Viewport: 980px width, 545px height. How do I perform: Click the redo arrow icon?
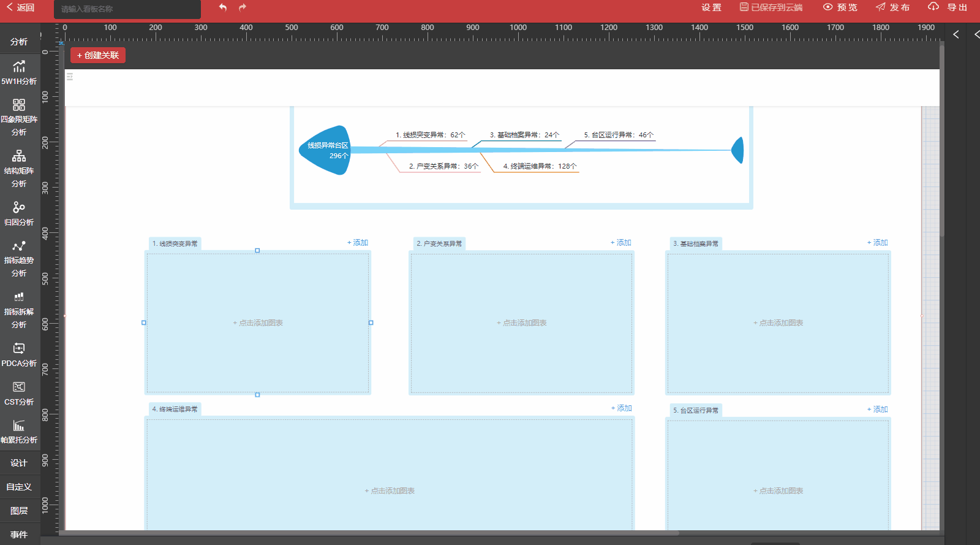(243, 7)
